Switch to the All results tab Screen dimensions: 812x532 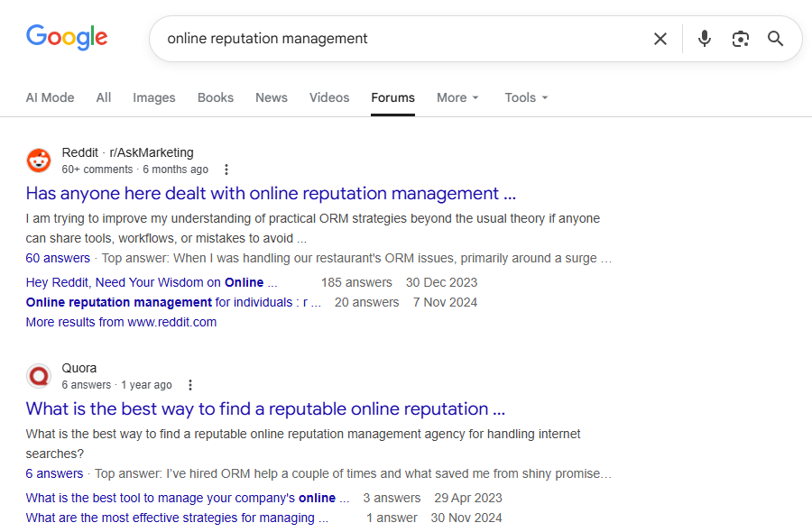coord(104,97)
